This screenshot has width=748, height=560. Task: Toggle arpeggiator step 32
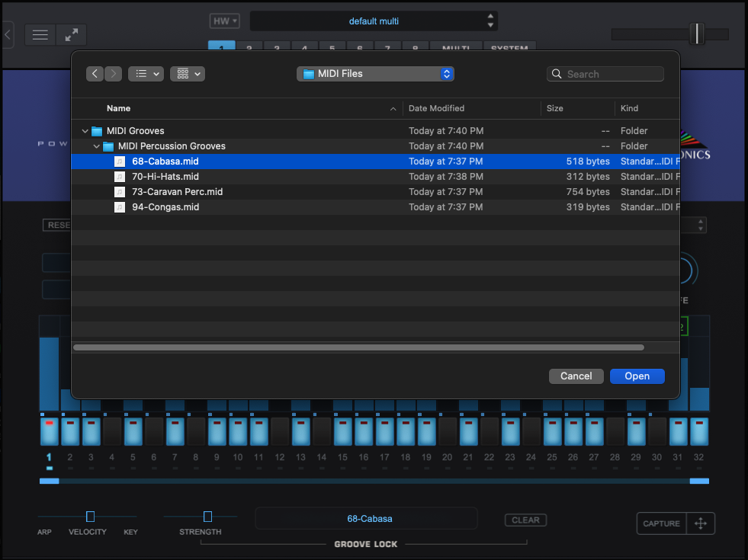coord(699,431)
